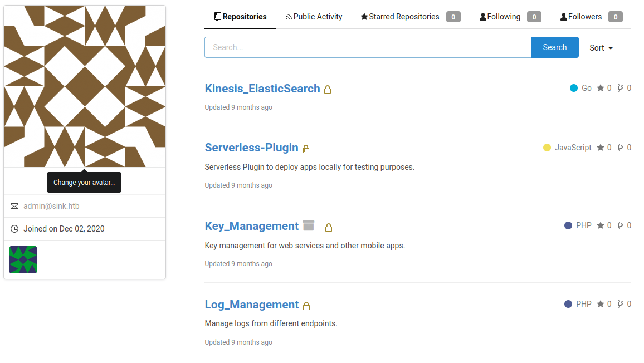Click the lock icon next to Serverless-Plugin
Screen dimensions: 644x363
[306, 149]
